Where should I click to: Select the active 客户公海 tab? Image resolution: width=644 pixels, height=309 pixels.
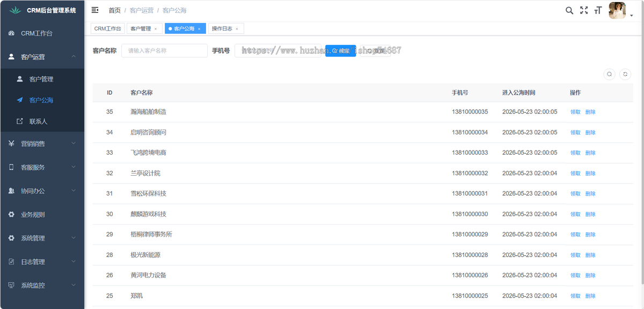(x=184, y=29)
